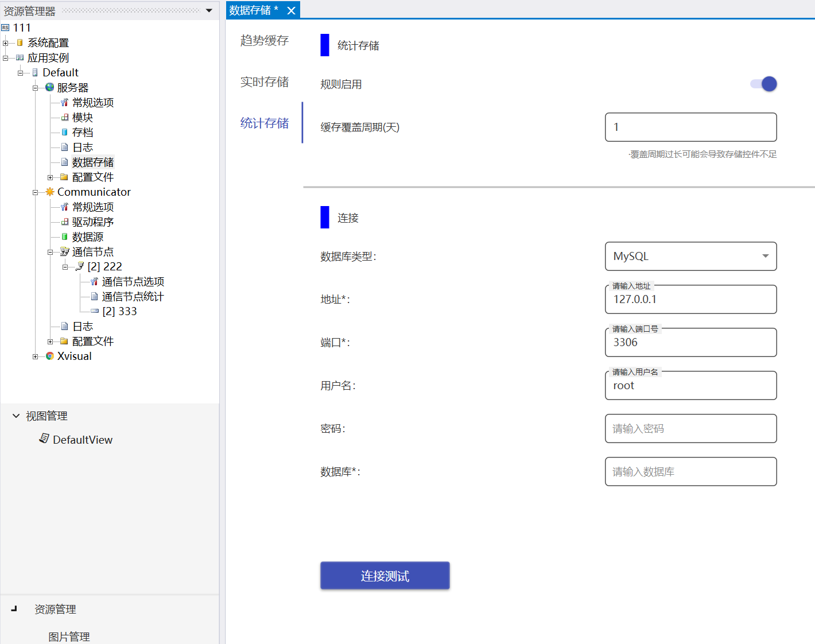Open the 图片管理 entry

pos(69,637)
